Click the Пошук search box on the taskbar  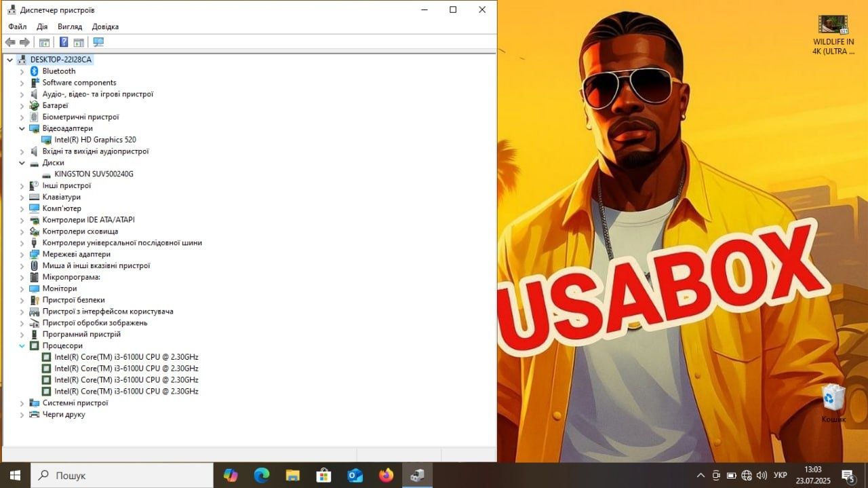point(122,475)
